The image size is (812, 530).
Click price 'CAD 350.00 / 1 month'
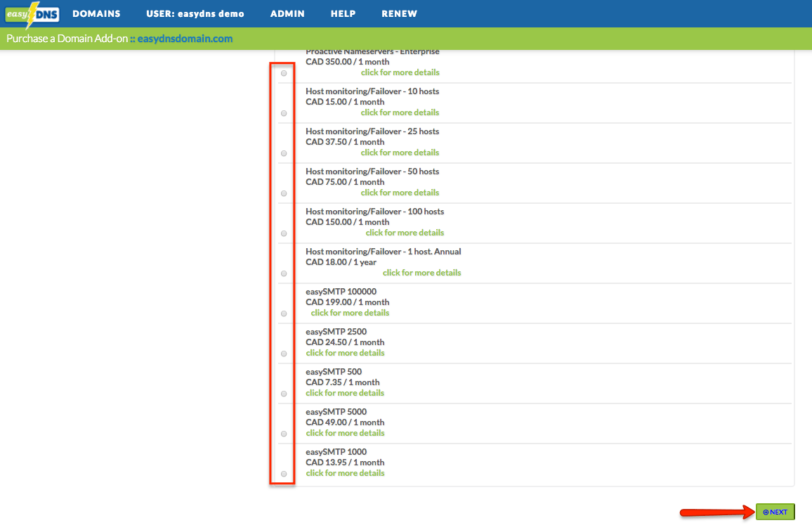click(348, 62)
